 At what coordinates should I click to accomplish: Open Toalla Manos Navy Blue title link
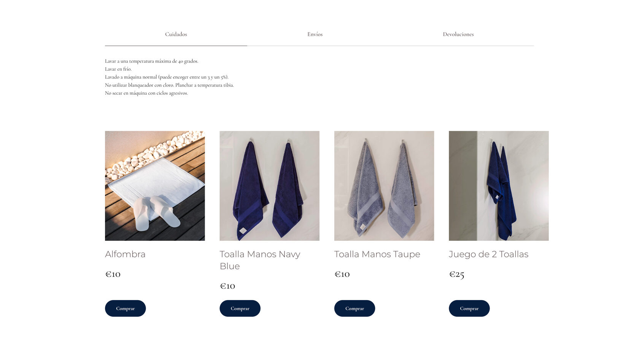(x=260, y=260)
